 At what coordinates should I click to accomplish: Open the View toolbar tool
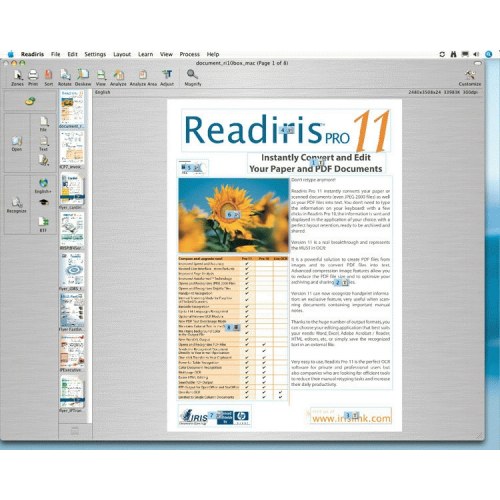click(101, 78)
